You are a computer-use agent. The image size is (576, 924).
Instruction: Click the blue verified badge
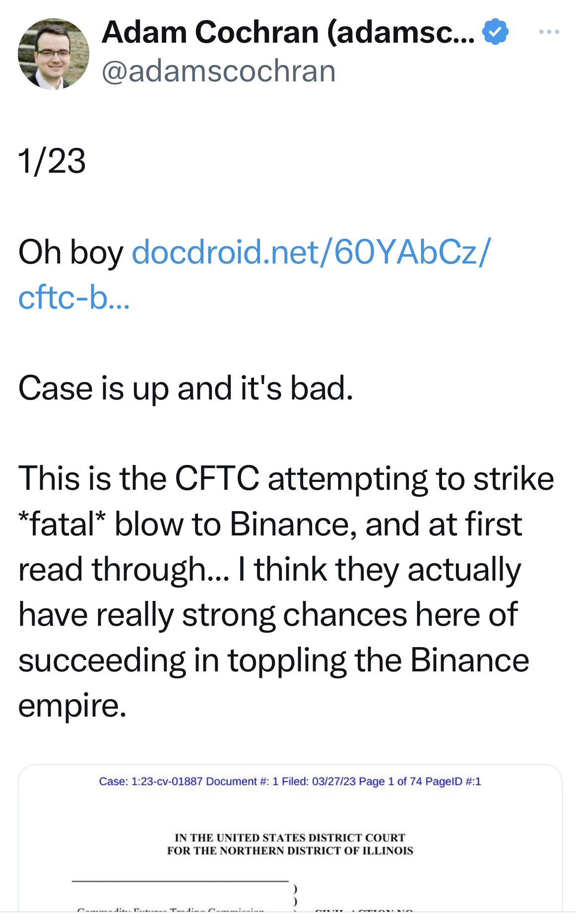[x=495, y=32]
